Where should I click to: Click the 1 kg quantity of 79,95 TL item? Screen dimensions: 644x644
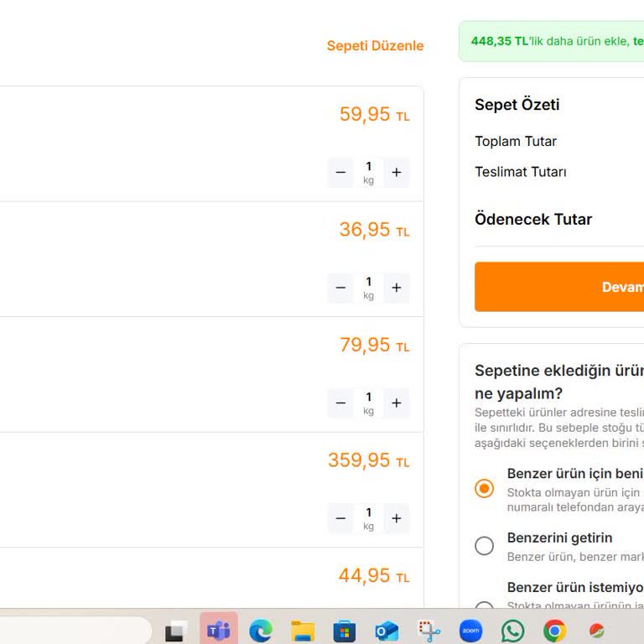click(368, 403)
